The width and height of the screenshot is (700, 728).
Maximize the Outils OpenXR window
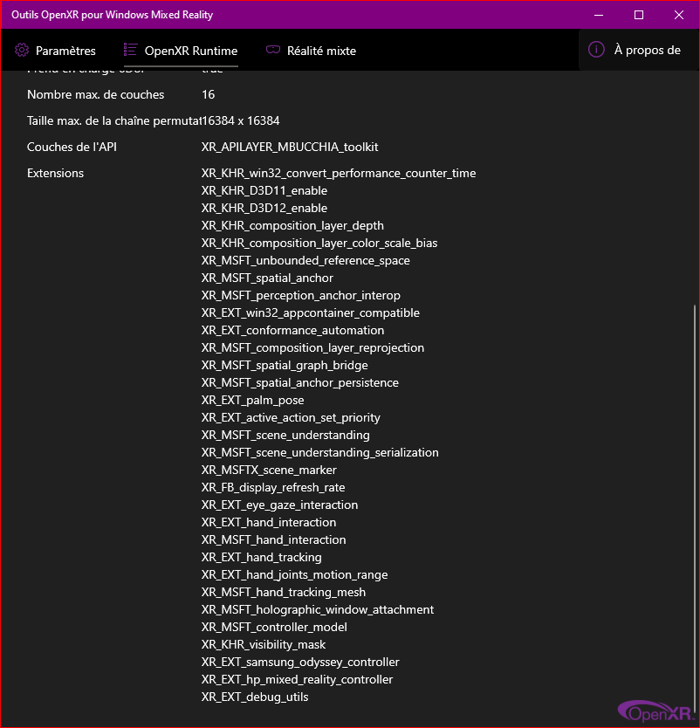point(639,15)
